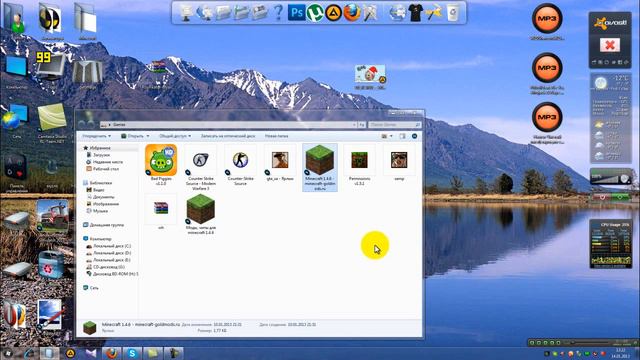Image resolution: width=640 pixels, height=360 pixels.
Task: Click the Explorer search field
Action: click(394, 124)
